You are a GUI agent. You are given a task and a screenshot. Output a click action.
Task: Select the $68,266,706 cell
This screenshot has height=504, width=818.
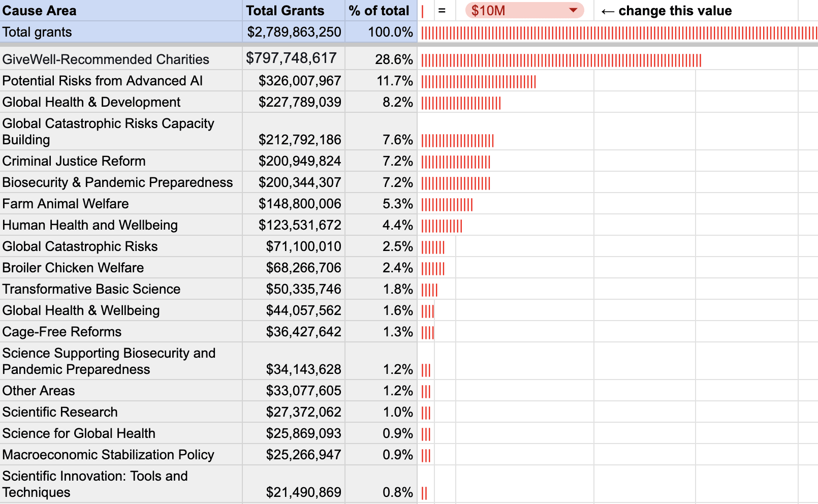294,268
